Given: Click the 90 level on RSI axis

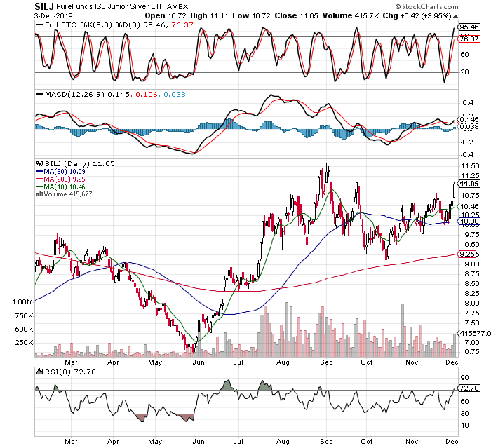Looking at the screenshot, I should (464, 378).
